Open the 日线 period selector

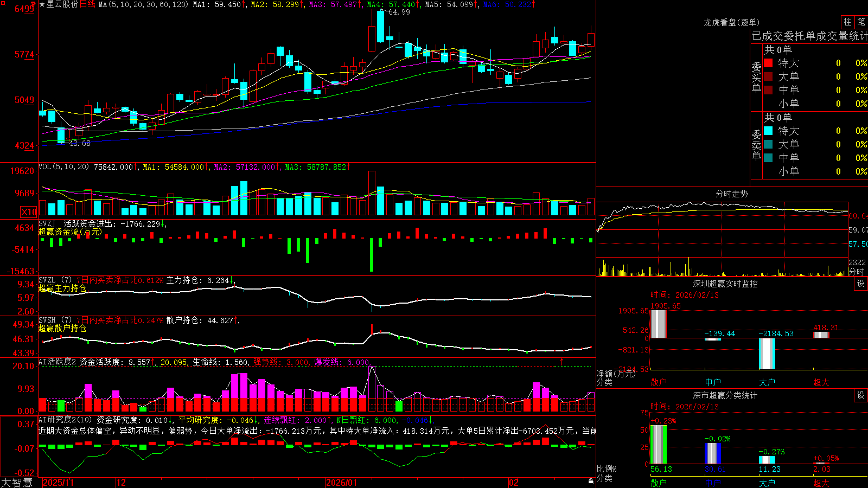[x=87, y=4]
